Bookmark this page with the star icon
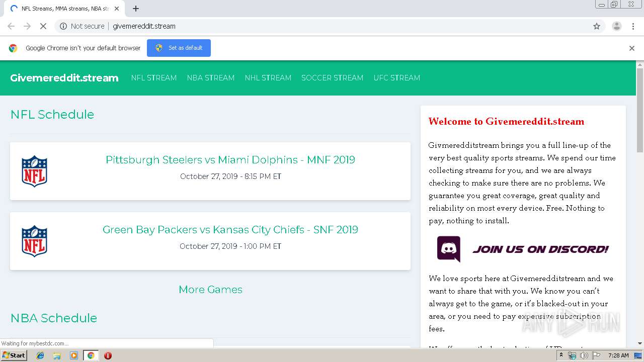 point(597,26)
